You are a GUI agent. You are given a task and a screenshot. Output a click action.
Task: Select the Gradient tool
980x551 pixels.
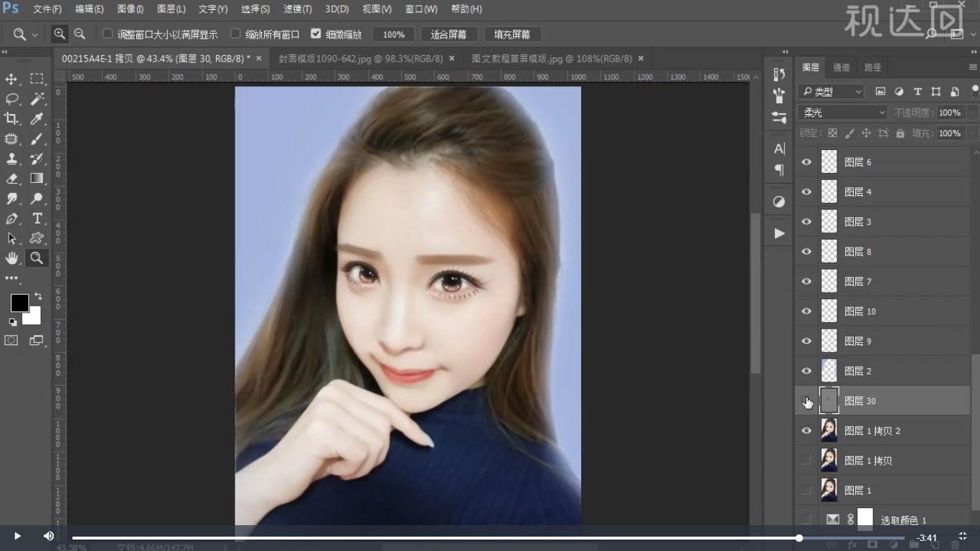[37, 179]
